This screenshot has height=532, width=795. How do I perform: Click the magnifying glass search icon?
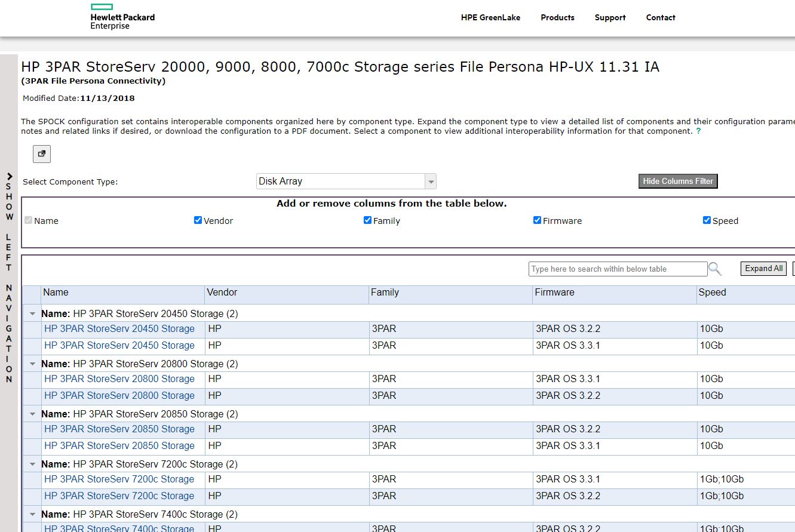tap(715, 269)
